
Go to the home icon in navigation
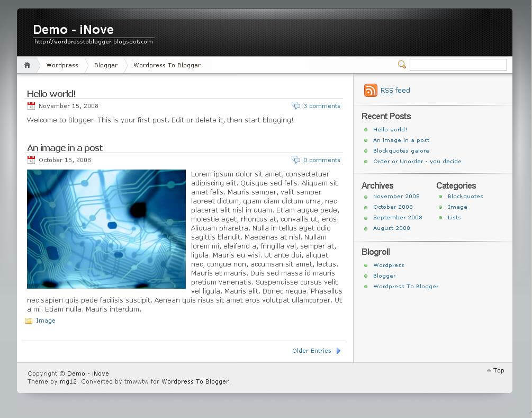pyautogui.click(x=27, y=65)
